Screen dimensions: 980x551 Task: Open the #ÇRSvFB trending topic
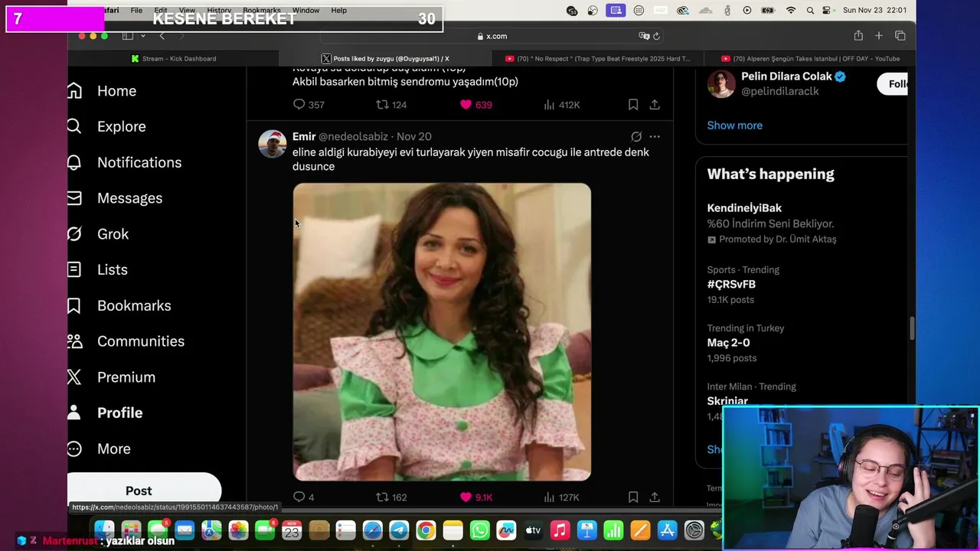(x=731, y=284)
